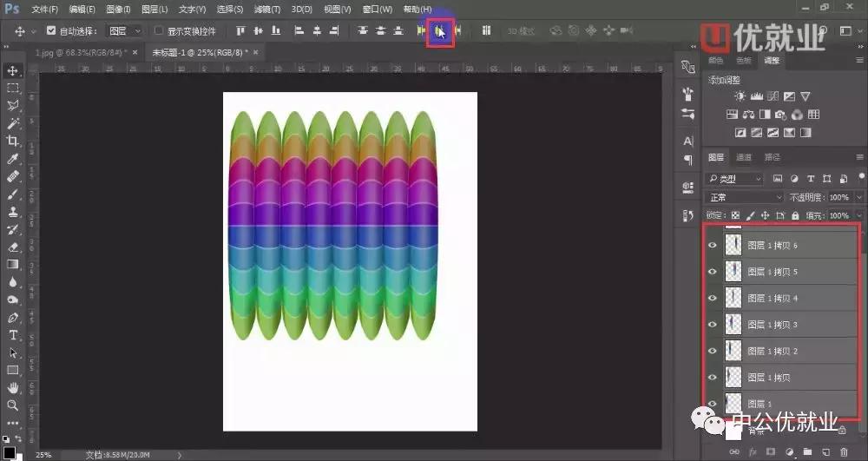Hide the 图层 1 拷贝 6 layer

point(713,246)
